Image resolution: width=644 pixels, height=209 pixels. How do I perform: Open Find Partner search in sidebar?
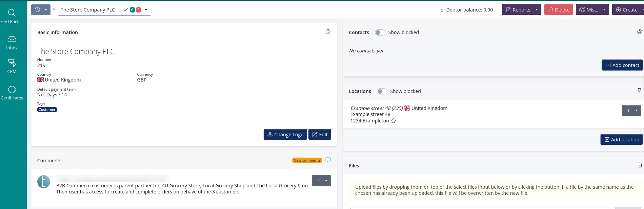click(12, 16)
